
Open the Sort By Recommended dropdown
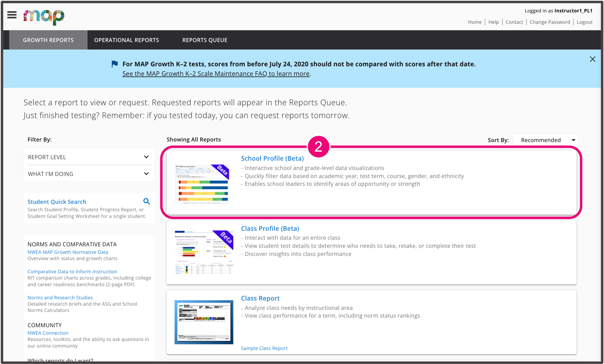point(545,140)
